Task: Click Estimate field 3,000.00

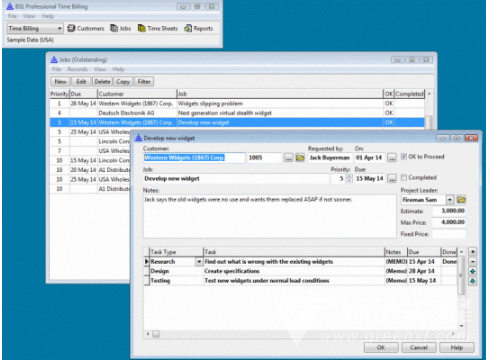Action: (x=449, y=211)
